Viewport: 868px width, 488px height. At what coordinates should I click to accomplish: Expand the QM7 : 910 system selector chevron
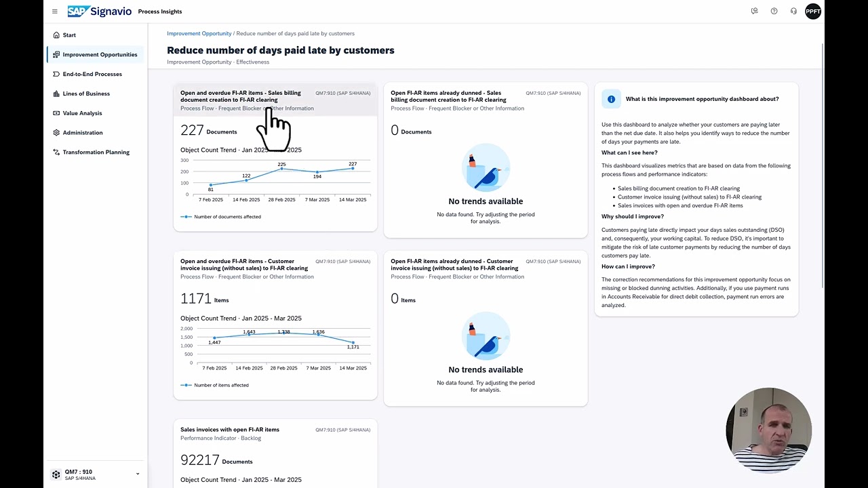pyautogui.click(x=138, y=474)
